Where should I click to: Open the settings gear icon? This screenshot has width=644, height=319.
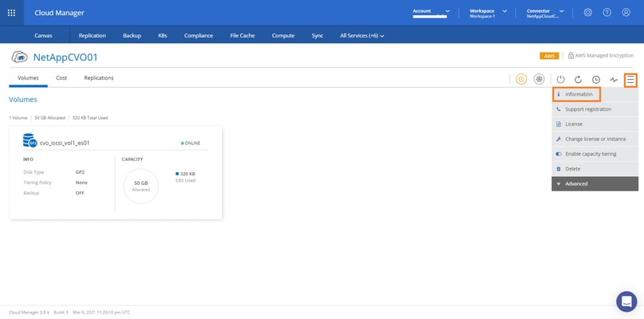[587, 13]
